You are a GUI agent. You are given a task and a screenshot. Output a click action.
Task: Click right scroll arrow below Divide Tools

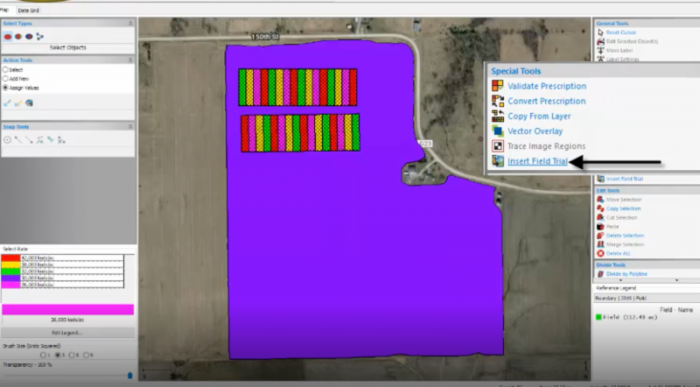[x=677, y=280]
